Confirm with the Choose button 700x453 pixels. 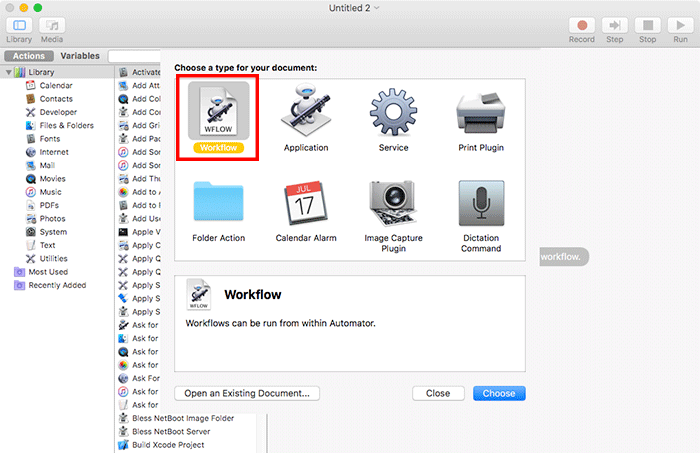499,393
